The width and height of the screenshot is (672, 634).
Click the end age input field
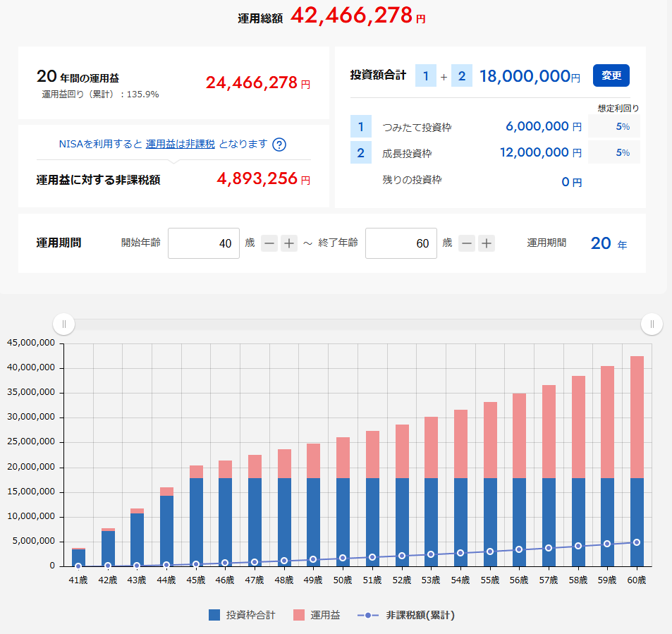pyautogui.click(x=401, y=243)
